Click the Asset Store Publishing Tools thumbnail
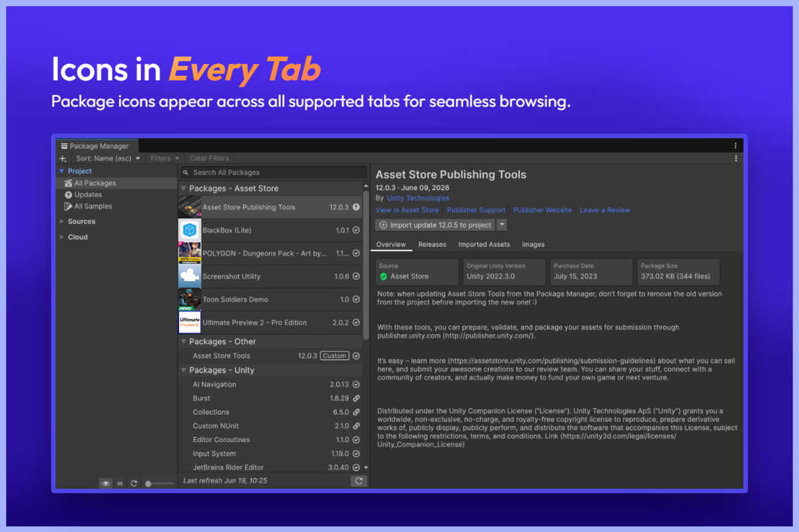The width and height of the screenshot is (799, 532). tap(190, 207)
